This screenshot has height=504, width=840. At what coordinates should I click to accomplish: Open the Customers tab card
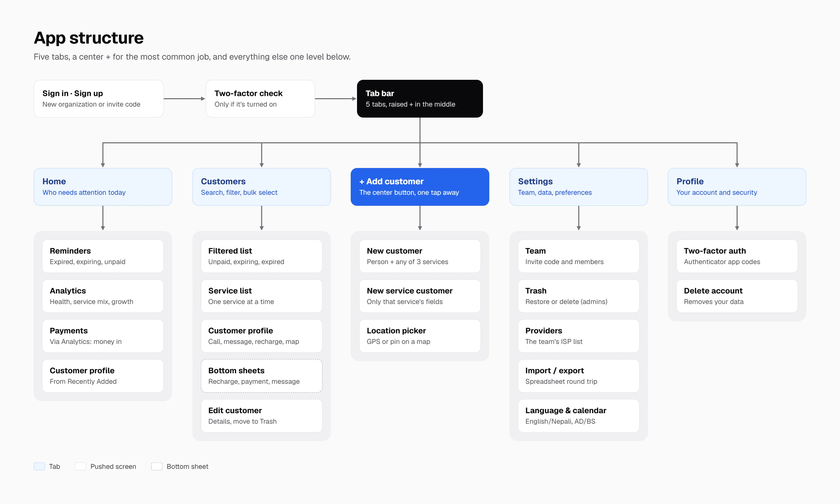(x=261, y=187)
